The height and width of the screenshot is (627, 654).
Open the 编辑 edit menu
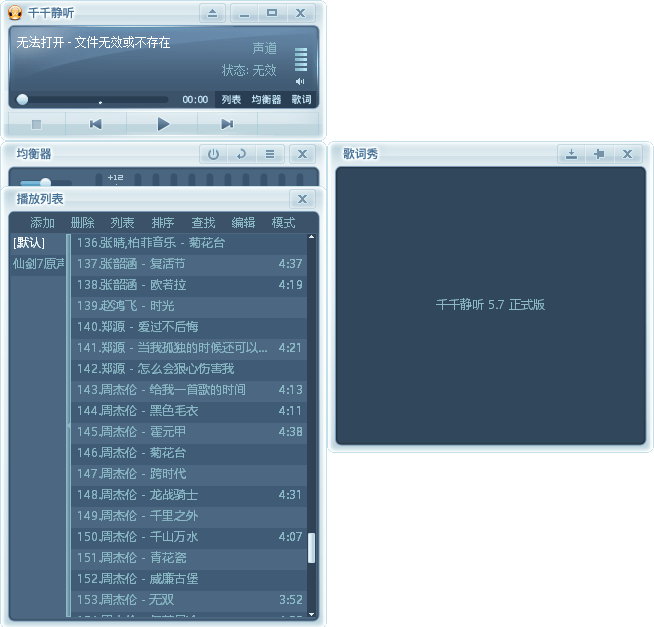(243, 223)
